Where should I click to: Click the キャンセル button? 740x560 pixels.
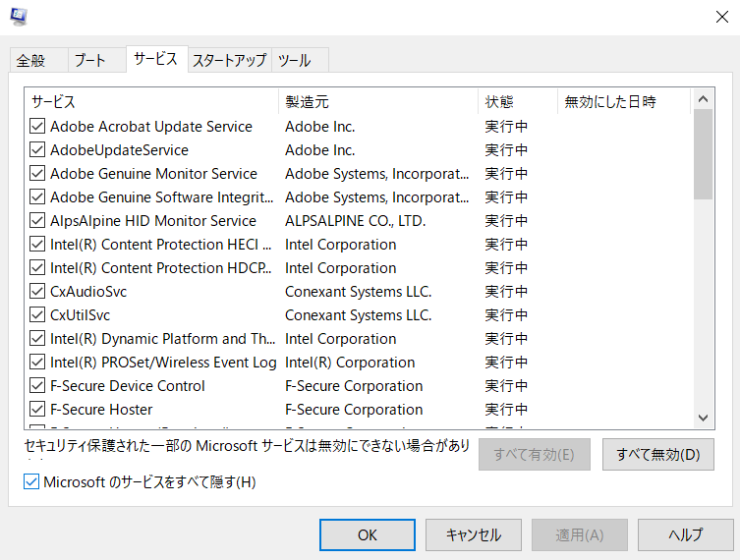[x=474, y=535]
